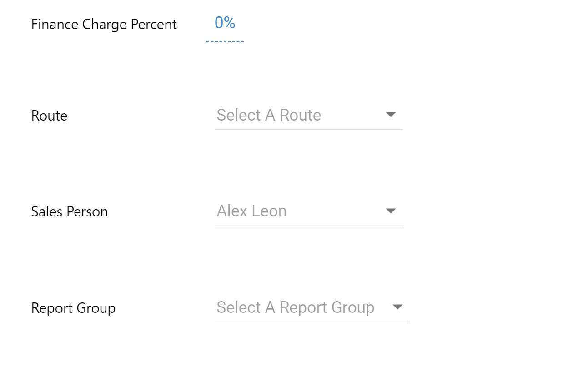Image resolution: width=573 pixels, height=392 pixels.
Task: Click the Route field label
Action: coord(49,116)
